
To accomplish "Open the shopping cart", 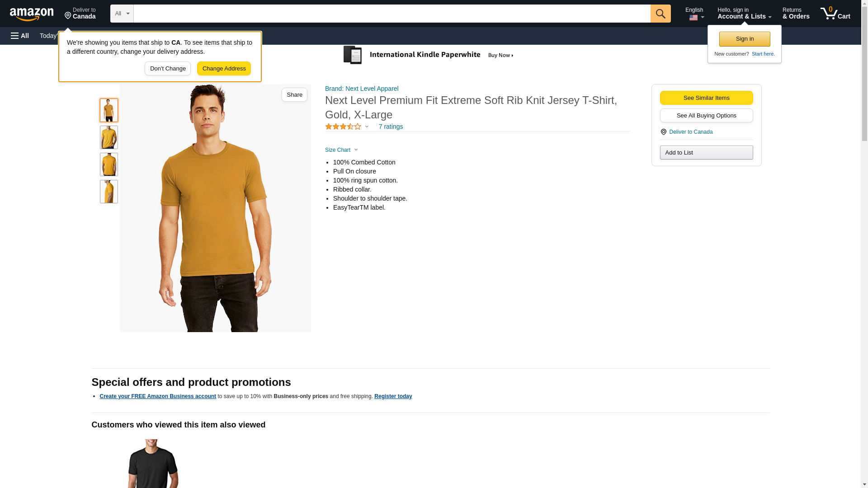I will (835, 14).
